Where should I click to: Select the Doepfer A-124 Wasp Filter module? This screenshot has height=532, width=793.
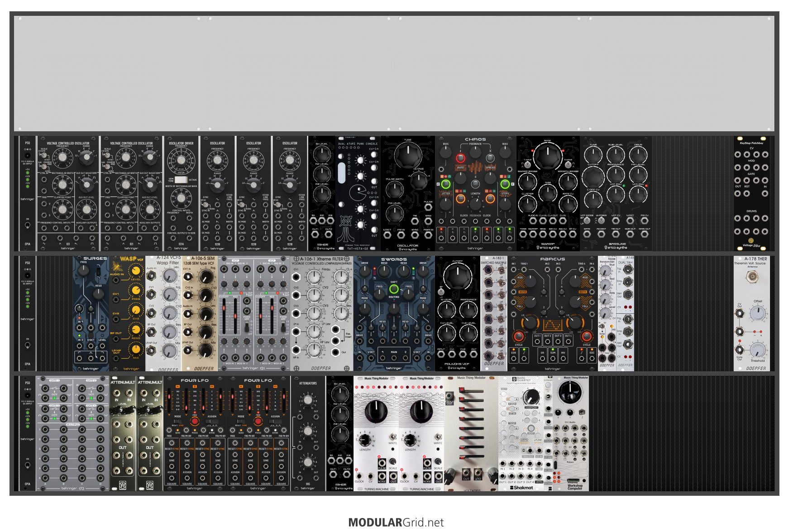[x=163, y=314]
